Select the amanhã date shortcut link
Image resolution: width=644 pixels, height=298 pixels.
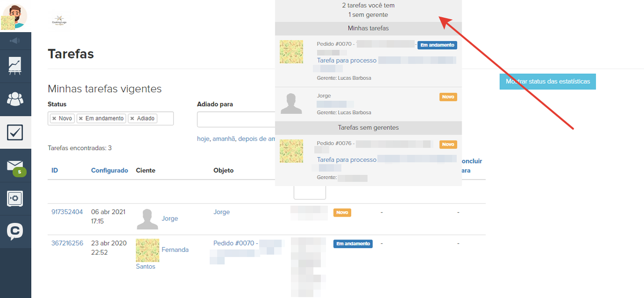224,139
